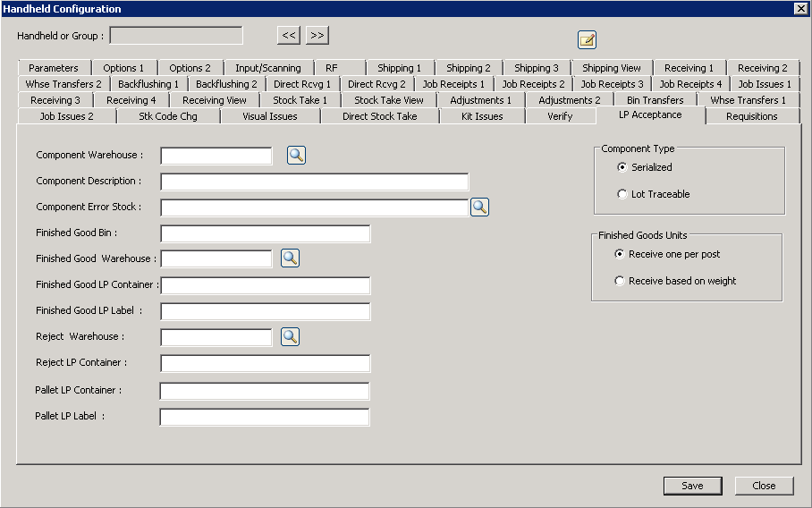Open the Stock Take 1 tab
Viewport: 812px width, 508px height.
(300, 100)
